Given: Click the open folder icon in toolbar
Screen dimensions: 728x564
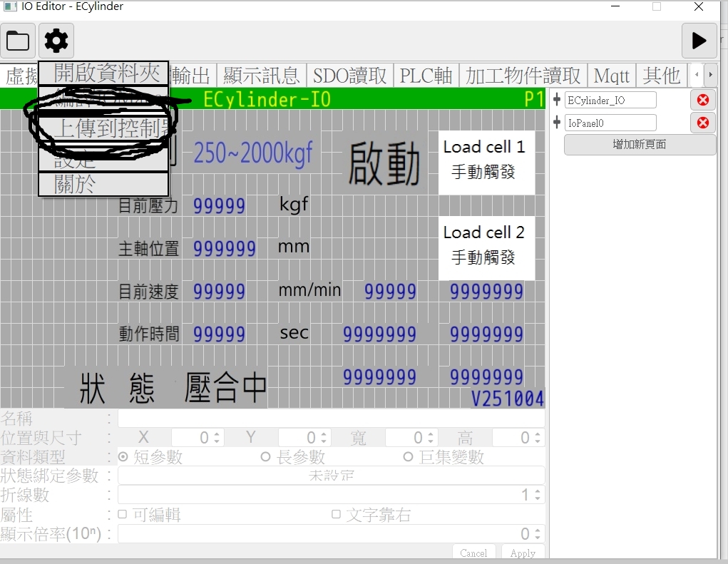Looking at the screenshot, I should click(x=18, y=41).
